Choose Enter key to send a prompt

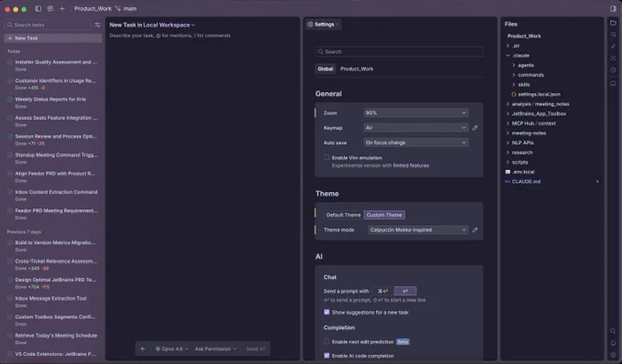click(x=405, y=291)
